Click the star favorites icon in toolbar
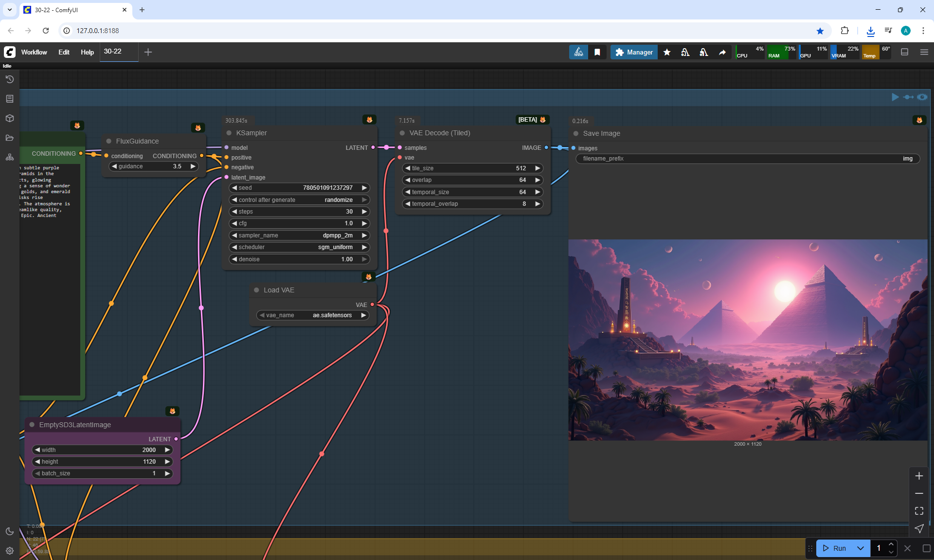 (x=667, y=52)
